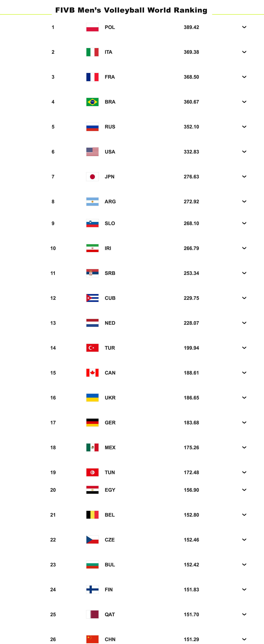The width and height of the screenshot is (264, 644).
Task: Expand the TUR ranking details chevron
Action: click(x=244, y=347)
